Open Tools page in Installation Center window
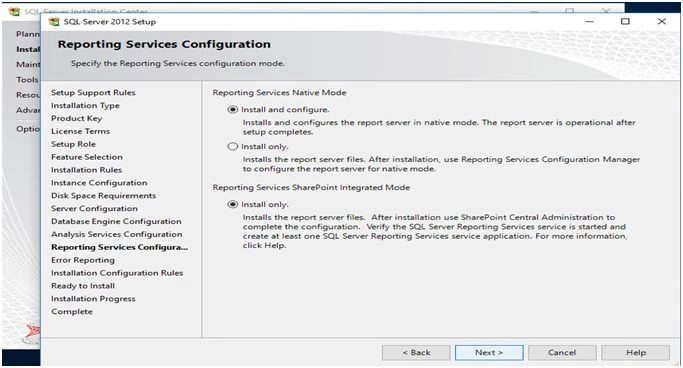Viewport: 683px width, 368px height. pos(27,80)
